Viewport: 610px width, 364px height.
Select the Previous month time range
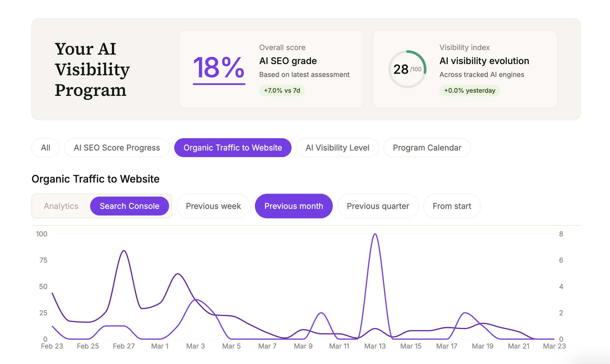pyautogui.click(x=294, y=206)
